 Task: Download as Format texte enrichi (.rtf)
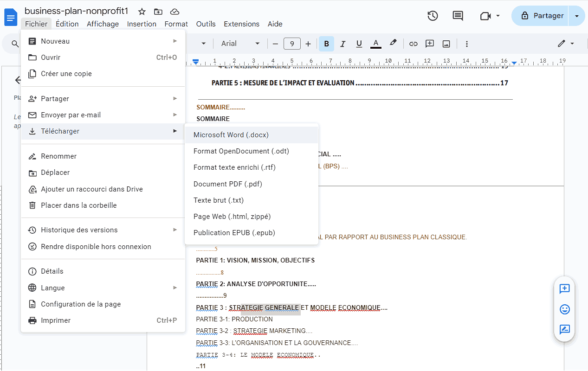point(252,167)
